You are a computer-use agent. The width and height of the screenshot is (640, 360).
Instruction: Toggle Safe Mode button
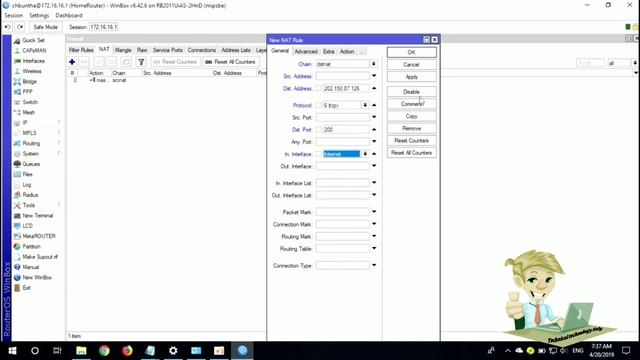(45, 27)
